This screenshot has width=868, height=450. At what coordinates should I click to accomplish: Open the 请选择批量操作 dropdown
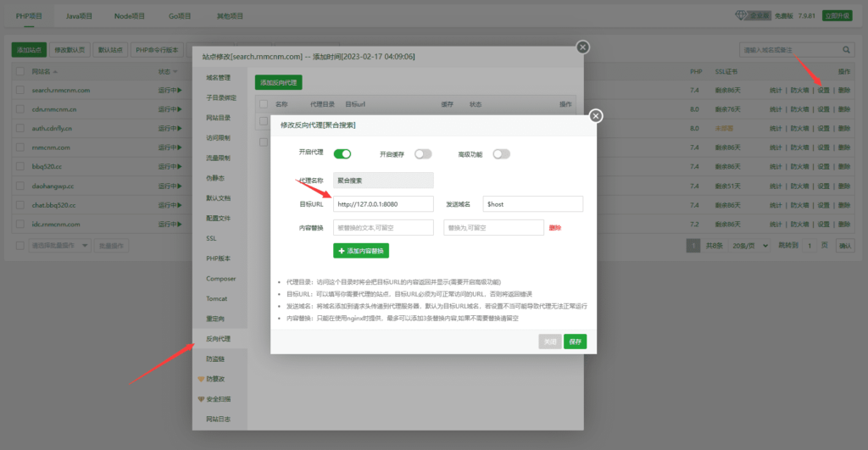59,245
